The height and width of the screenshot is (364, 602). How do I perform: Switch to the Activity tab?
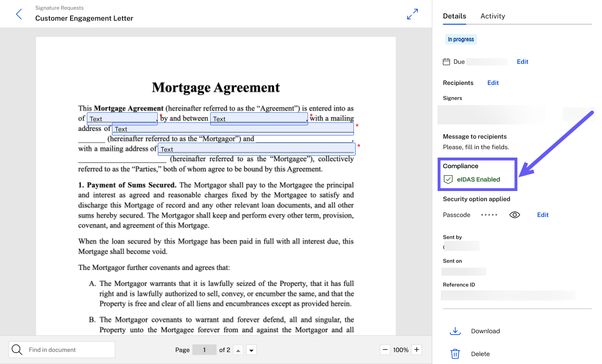(492, 16)
